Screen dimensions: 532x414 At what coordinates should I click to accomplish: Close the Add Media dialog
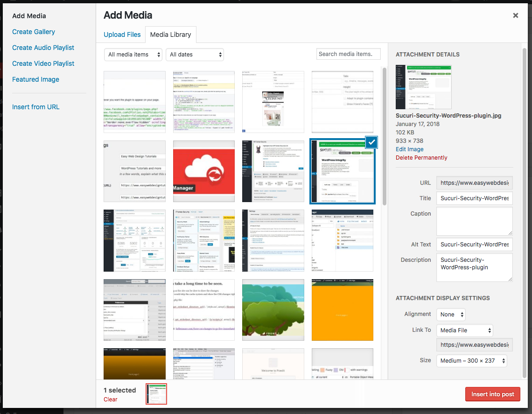coord(515,15)
